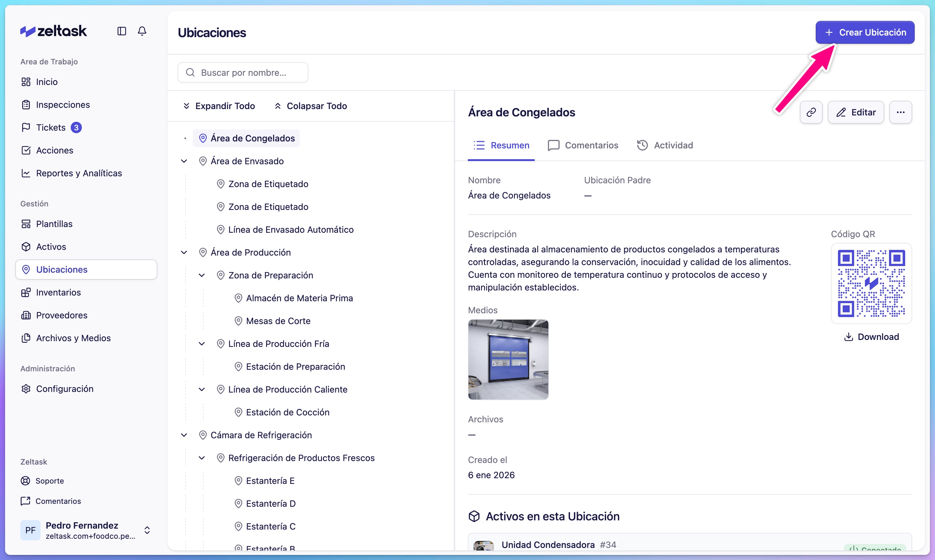
Task: Switch to the Comentarios tab
Action: pyautogui.click(x=583, y=145)
